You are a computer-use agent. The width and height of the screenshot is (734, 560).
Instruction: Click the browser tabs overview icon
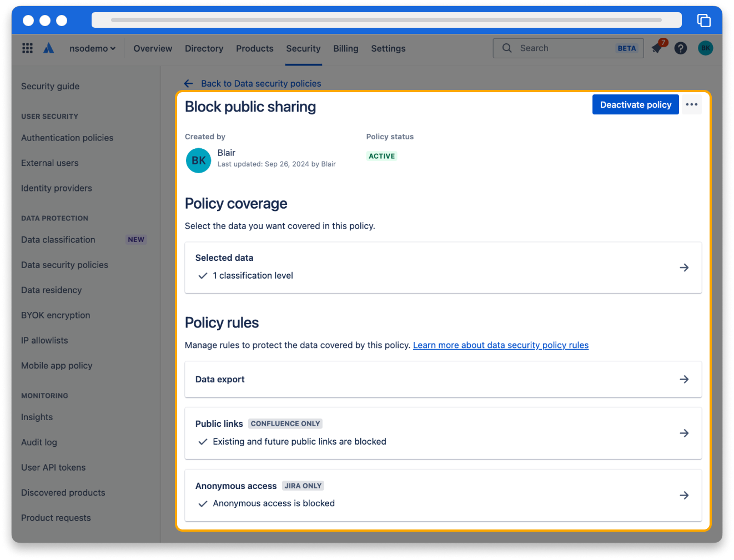pos(704,21)
